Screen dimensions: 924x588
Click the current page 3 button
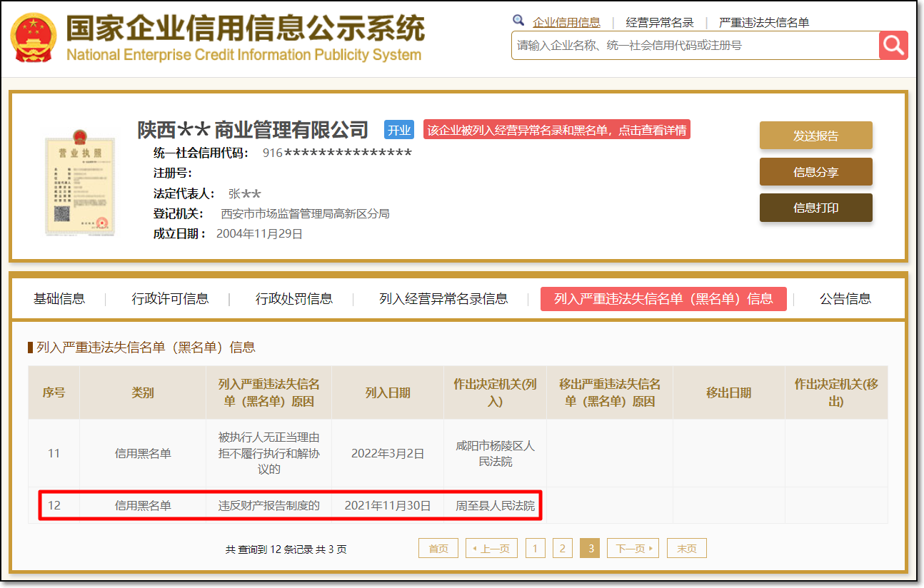(x=590, y=548)
